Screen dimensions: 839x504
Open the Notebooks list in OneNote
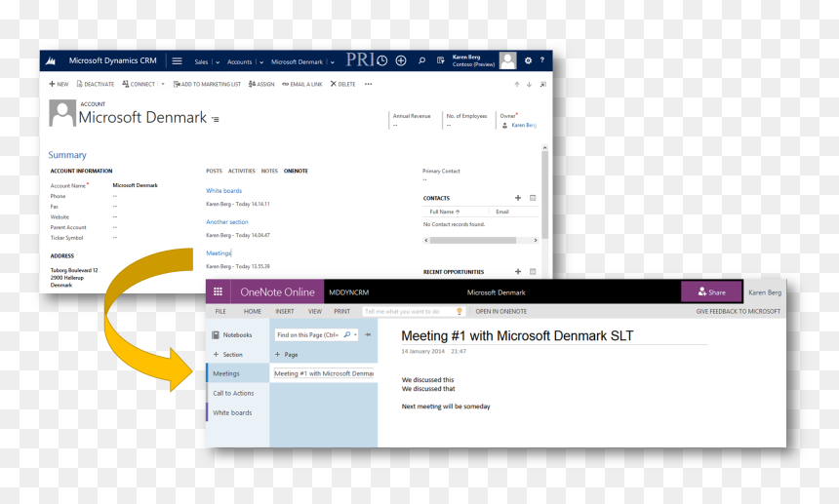pyautogui.click(x=232, y=335)
